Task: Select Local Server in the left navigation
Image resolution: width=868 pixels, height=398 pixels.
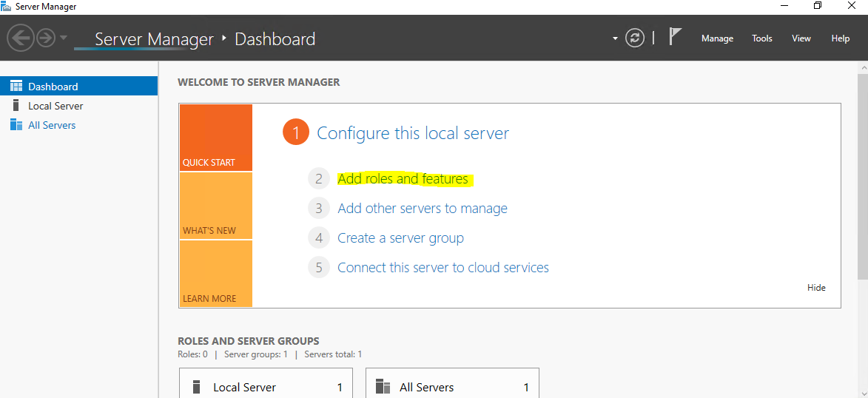Action: click(x=78, y=106)
